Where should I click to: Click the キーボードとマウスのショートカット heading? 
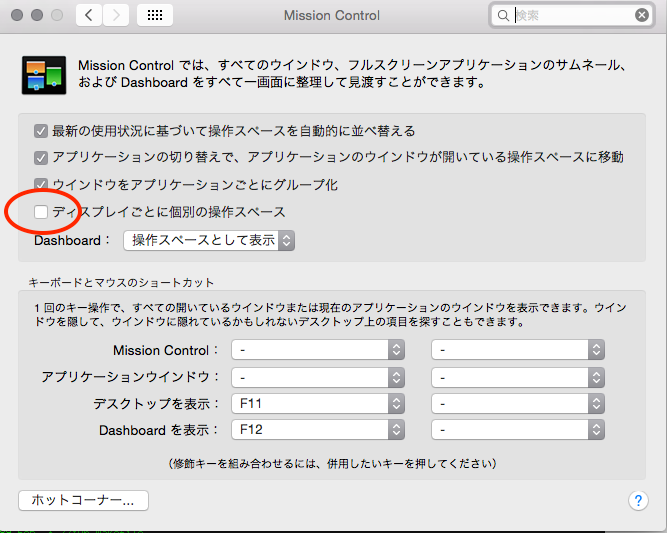121,282
